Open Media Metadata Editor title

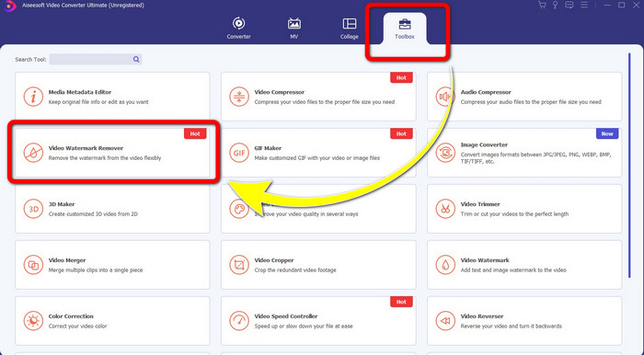[80, 92]
